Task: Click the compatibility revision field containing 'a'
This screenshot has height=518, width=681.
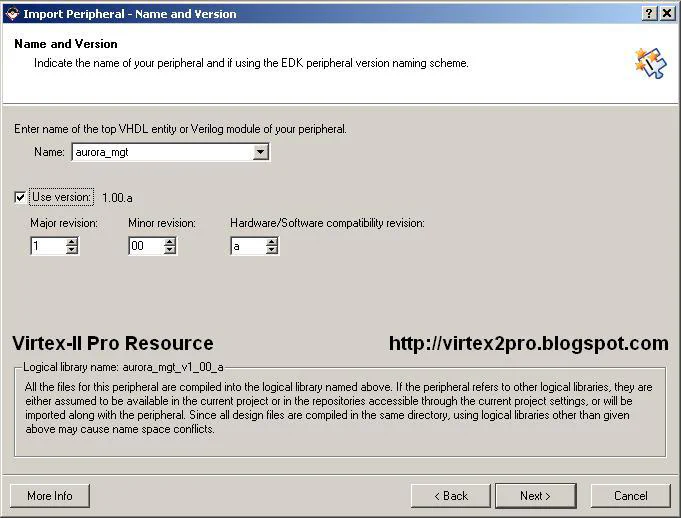Action: pos(247,246)
